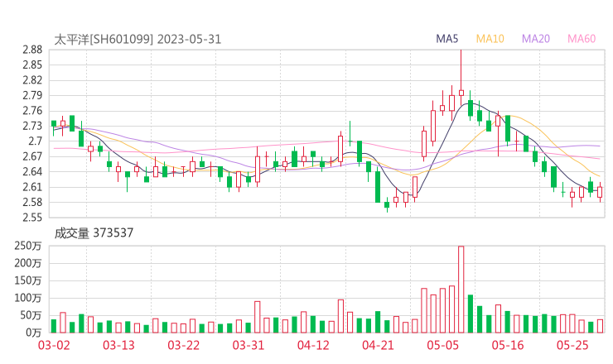
Task: Click the 200万 volume axis label
Action: (x=28, y=263)
